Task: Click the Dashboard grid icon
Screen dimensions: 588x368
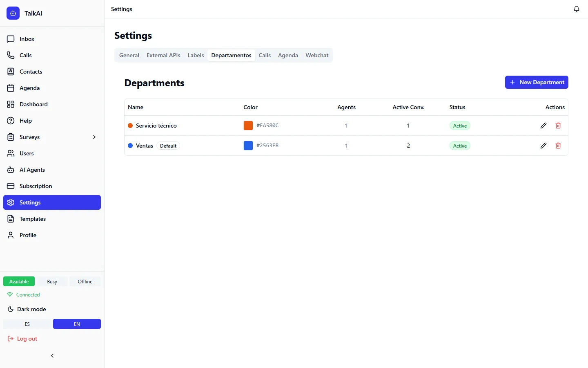Action: 11,104
